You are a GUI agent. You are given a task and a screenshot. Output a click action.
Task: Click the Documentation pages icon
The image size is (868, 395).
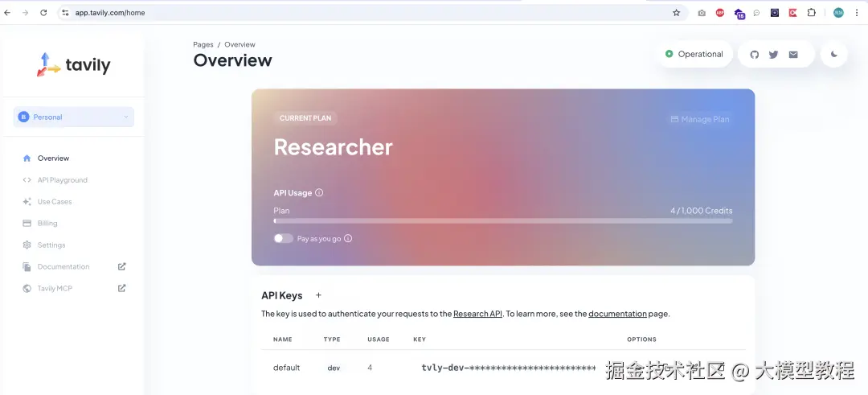tap(27, 266)
